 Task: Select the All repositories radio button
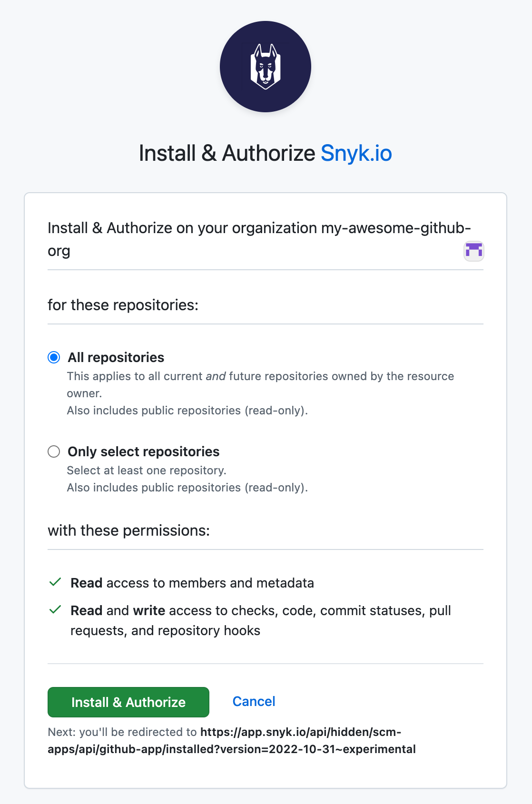point(54,357)
